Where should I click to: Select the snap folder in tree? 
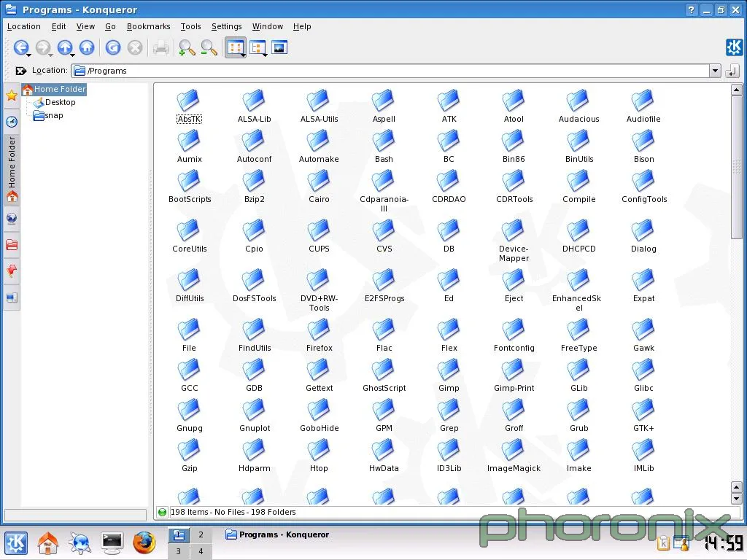[48, 116]
